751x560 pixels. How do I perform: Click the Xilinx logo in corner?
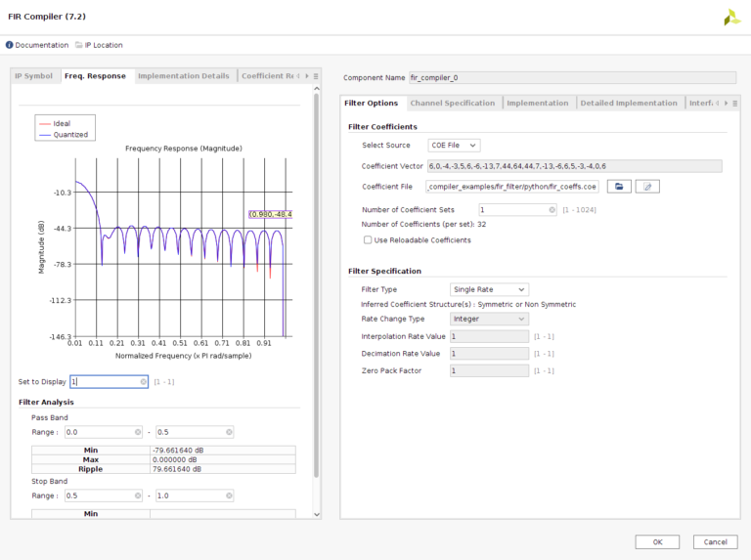pos(731,18)
